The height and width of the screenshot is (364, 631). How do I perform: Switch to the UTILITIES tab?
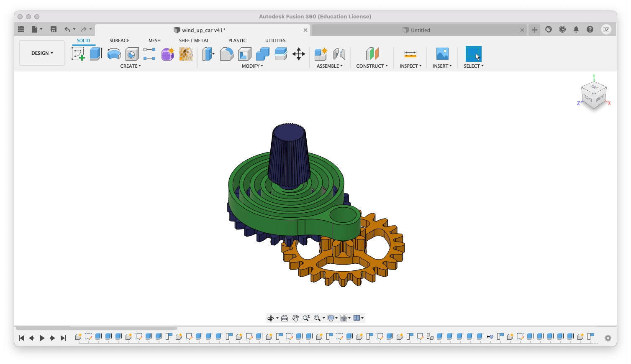point(275,41)
